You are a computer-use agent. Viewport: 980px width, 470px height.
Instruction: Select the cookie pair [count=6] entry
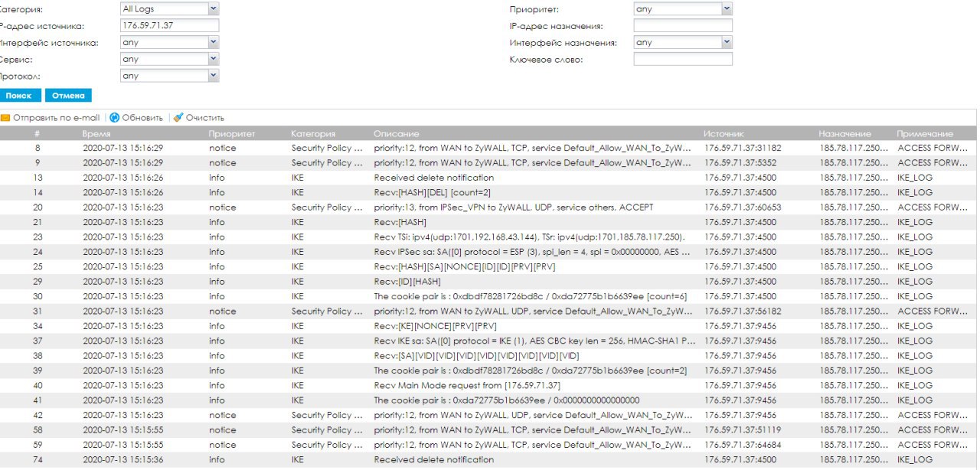(x=488, y=296)
